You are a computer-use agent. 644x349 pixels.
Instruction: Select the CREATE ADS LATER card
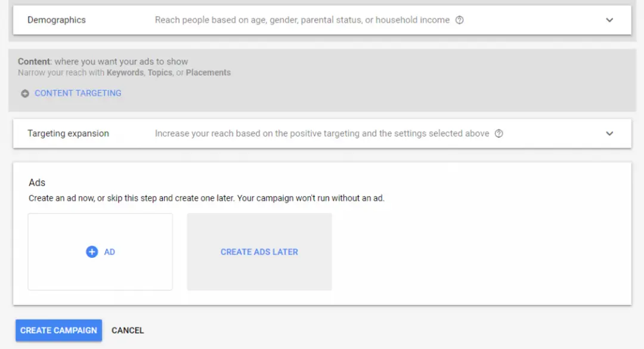(x=259, y=252)
